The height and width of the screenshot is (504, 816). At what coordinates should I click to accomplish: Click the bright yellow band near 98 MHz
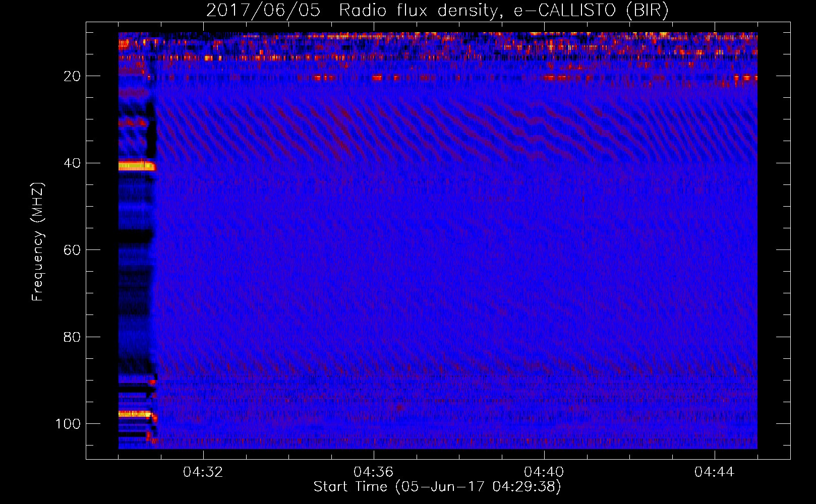pos(135,414)
